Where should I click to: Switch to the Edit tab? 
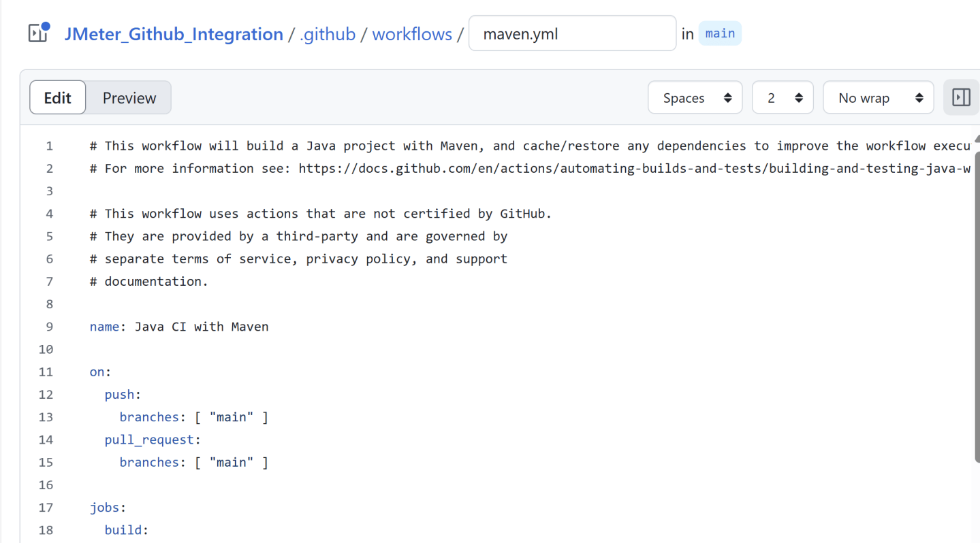tap(58, 98)
